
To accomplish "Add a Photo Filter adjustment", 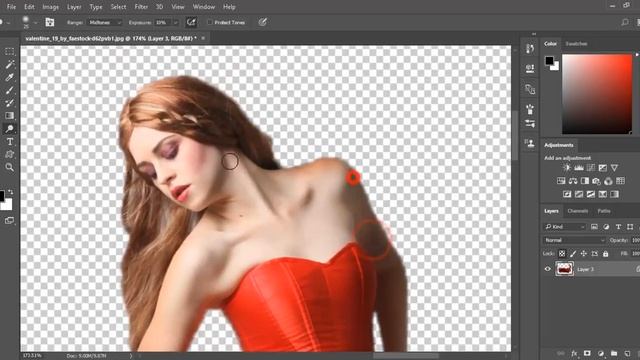I will (597, 181).
